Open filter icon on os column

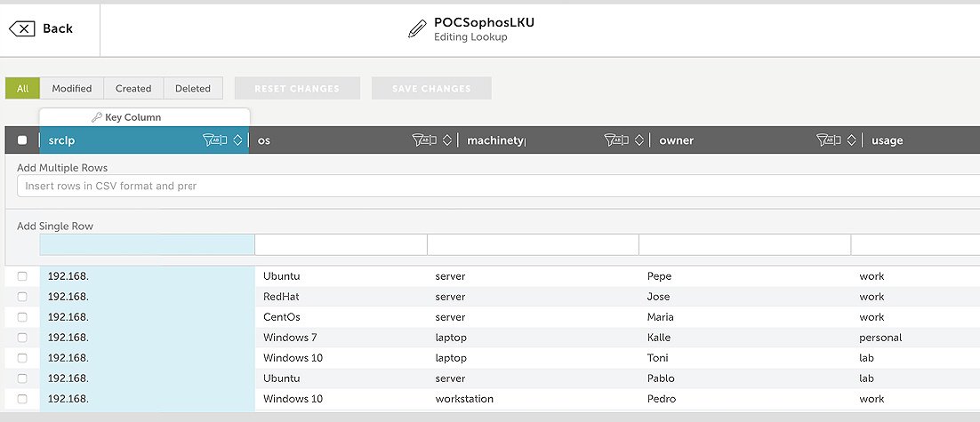tap(425, 140)
